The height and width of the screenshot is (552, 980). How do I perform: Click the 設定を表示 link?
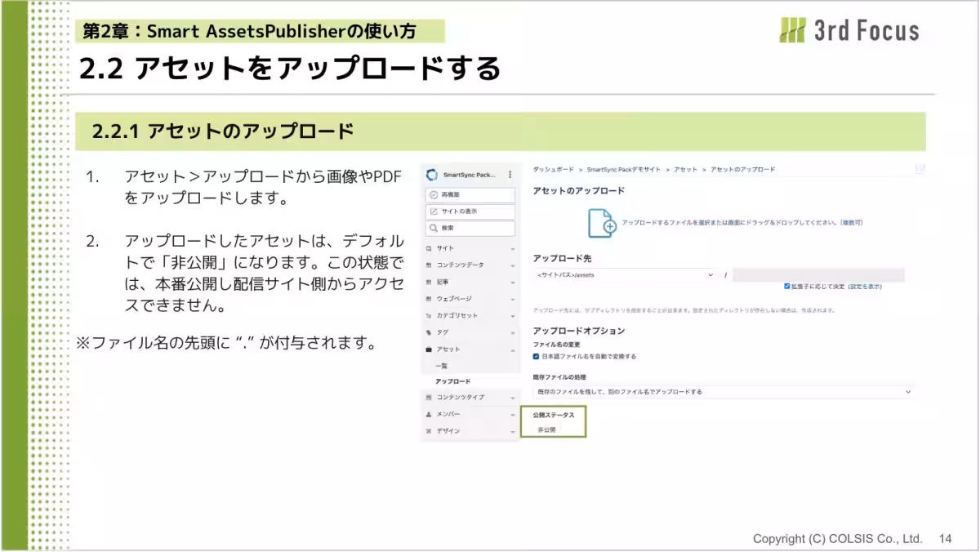(866, 287)
